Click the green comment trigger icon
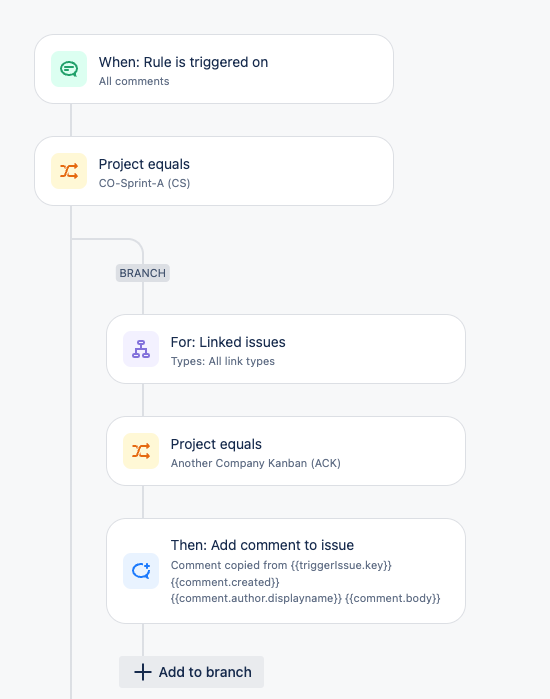 [x=69, y=69]
